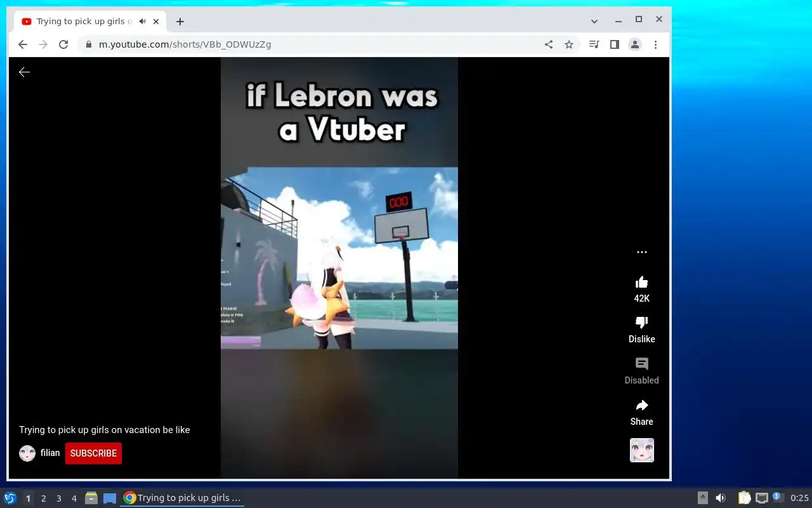This screenshot has width=812, height=508.
Task: Click the disabled comments icon
Action: (x=641, y=364)
